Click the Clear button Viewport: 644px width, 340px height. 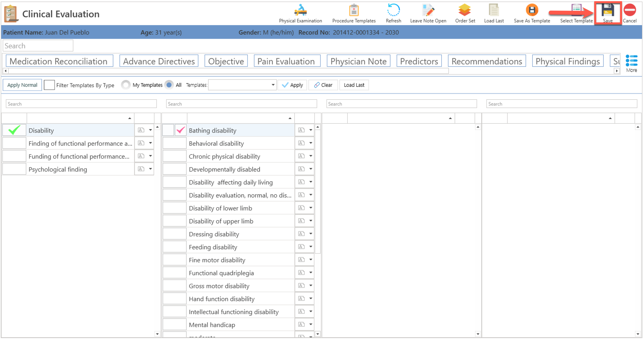pos(323,85)
